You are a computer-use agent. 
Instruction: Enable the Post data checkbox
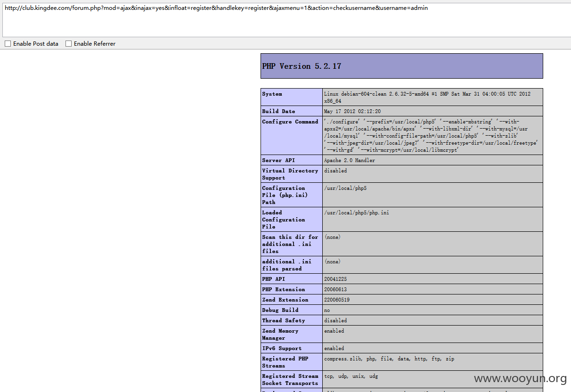point(8,44)
